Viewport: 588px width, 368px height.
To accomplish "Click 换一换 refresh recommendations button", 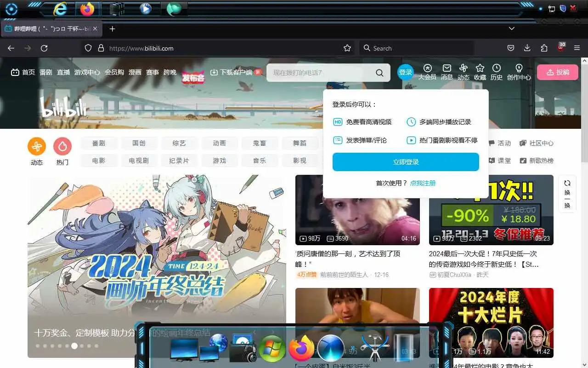I will (x=567, y=194).
